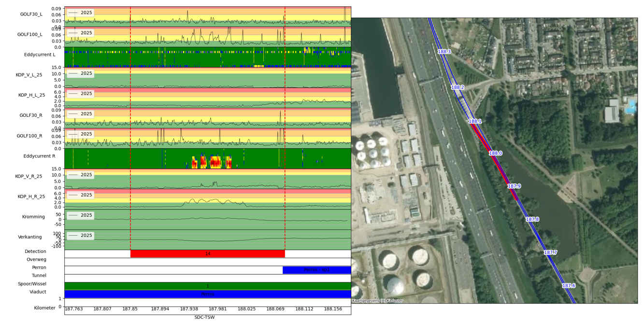This screenshot has height=321, width=644.
Task: Select the Kromming axis label
Action: 33,217
